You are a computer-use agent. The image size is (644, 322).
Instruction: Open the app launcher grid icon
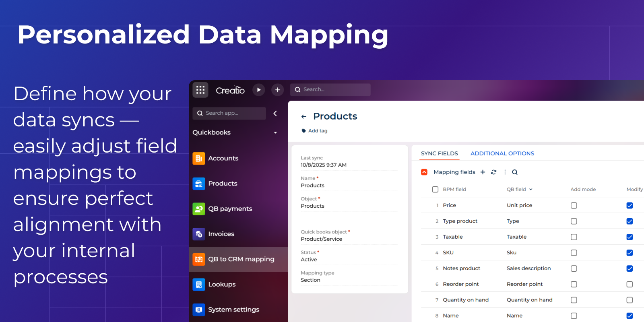[x=200, y=90]
